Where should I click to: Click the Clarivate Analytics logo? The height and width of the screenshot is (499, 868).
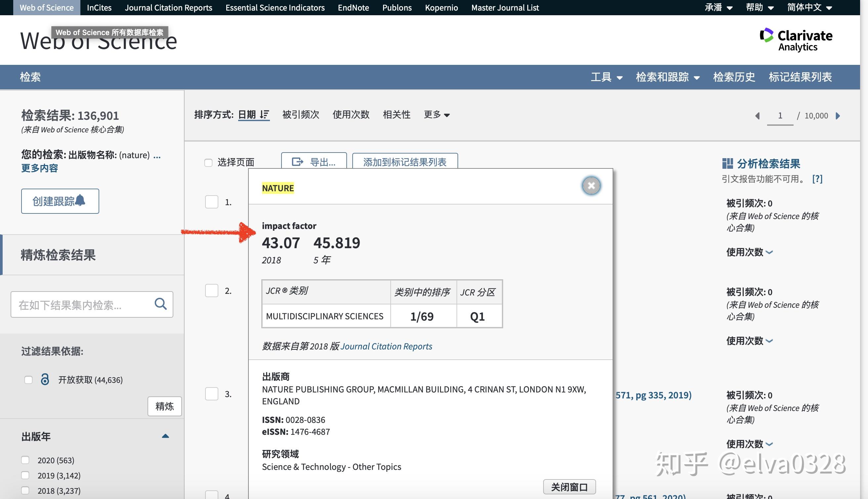[796, 40]
